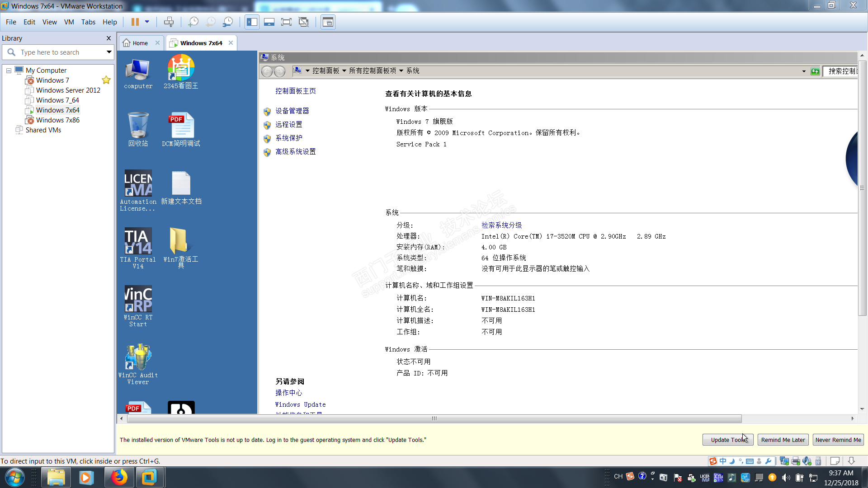Click Send Ctrl+Alt+Del icon

(169, 22)
